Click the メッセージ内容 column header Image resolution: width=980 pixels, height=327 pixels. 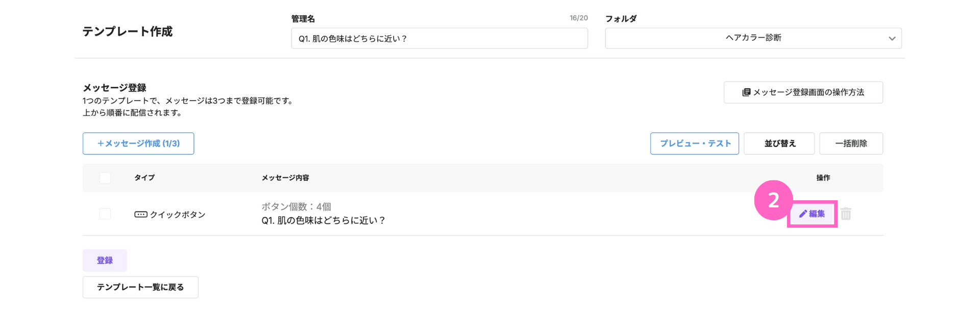point(285,178)
